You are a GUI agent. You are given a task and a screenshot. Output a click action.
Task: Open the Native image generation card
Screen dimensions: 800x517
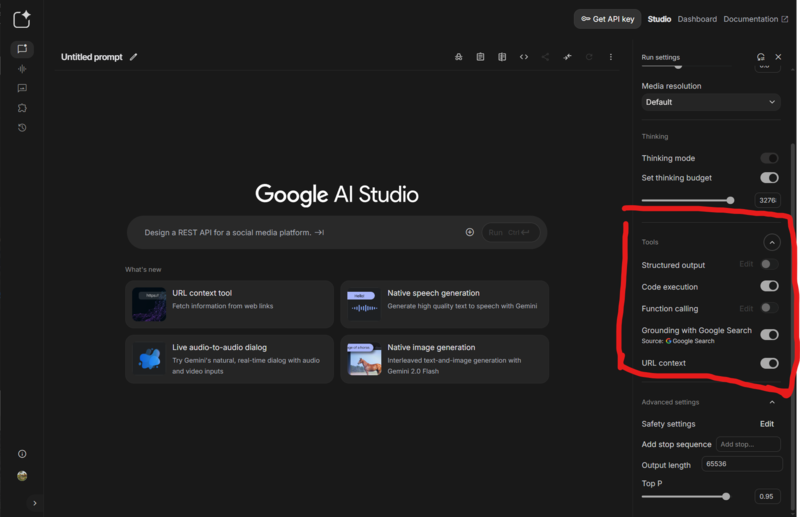click(444, 359)
